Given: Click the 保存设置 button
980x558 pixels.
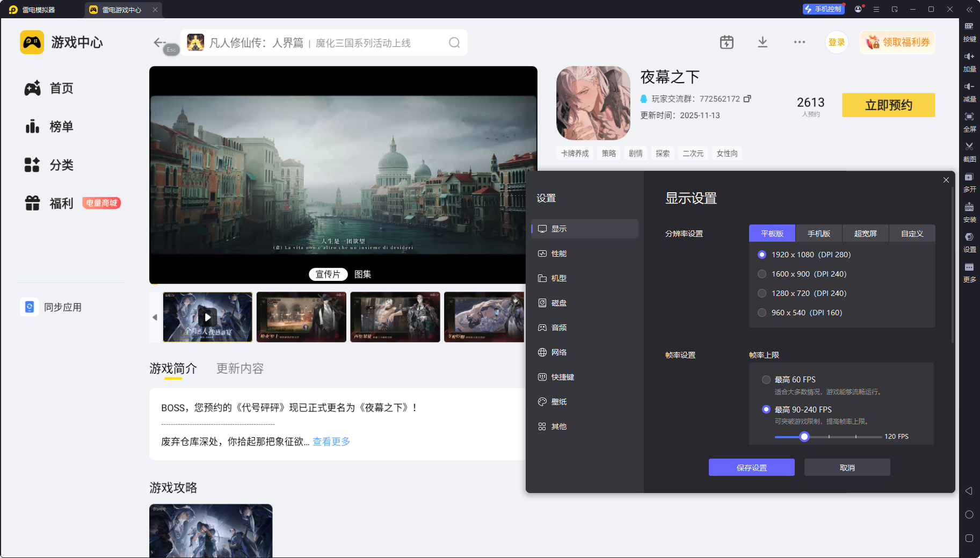Looking at the screenshot, I should pyautogui.click(x=751, y=468).
